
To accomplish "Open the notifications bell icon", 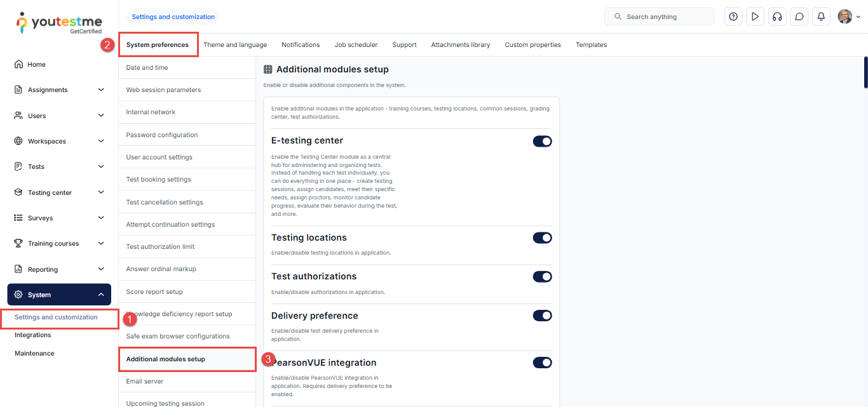I will coord(821,17).
